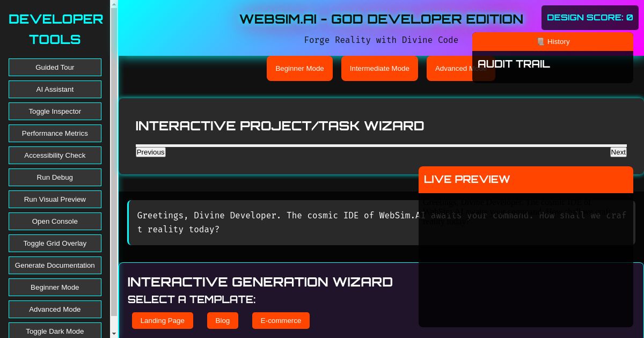Screen dimensions: 644x338
Task: Select the Landing Page template
Action: tap(162, 320)
